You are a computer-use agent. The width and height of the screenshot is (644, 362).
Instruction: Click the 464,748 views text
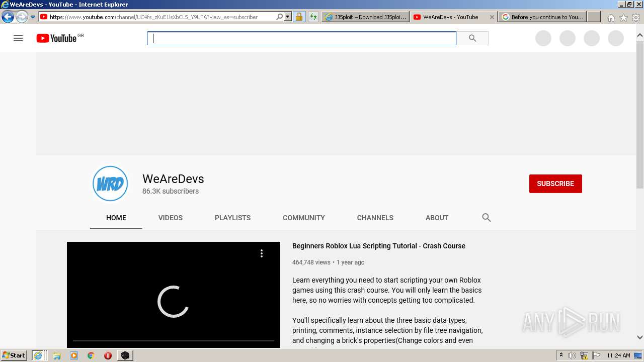tap(311, 262)
